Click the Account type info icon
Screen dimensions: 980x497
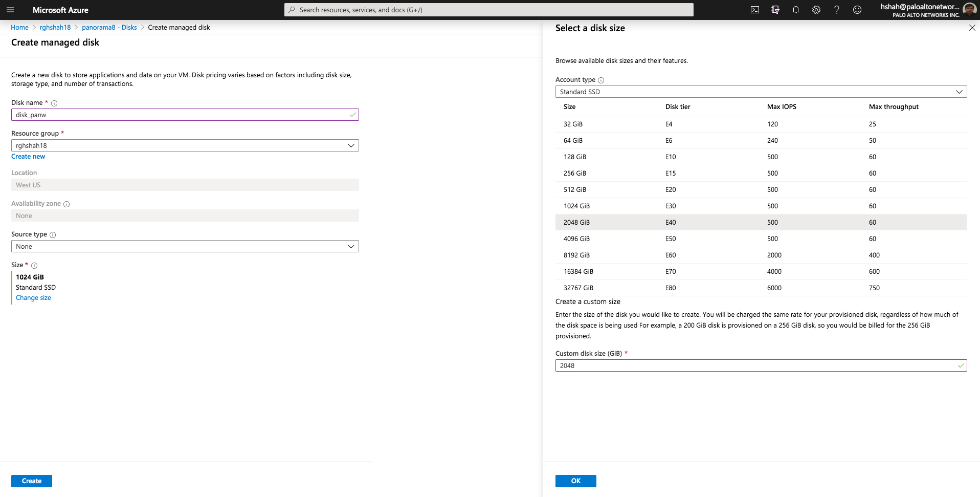click(601, 80)
